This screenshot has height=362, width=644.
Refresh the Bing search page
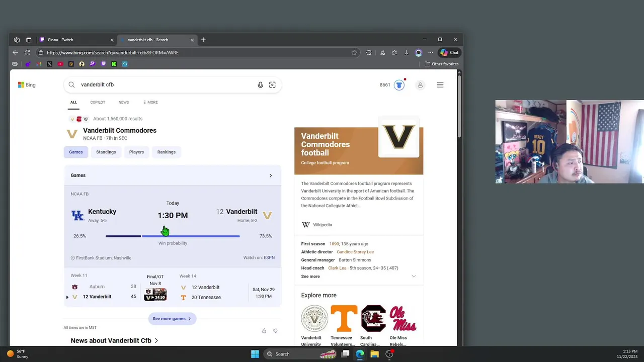point(27,52)
